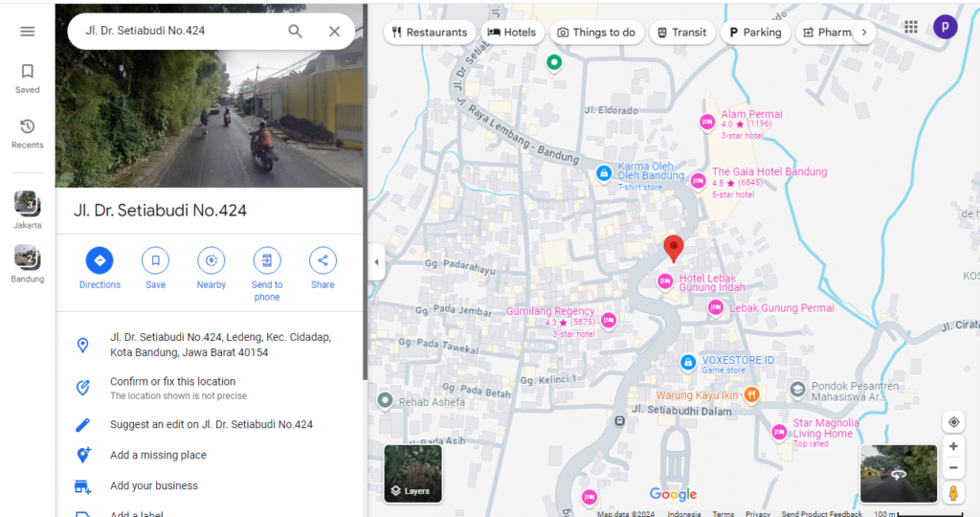Click the search box with address

[x=182, y=31]
